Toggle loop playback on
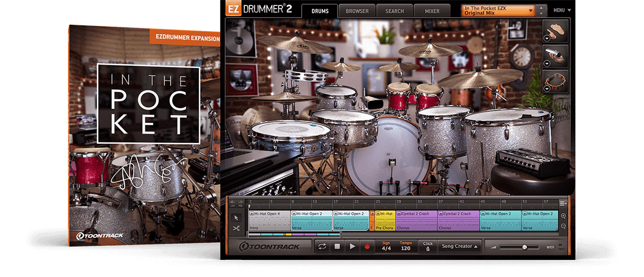This screenshot has height=277, width=644. (322, 246)
